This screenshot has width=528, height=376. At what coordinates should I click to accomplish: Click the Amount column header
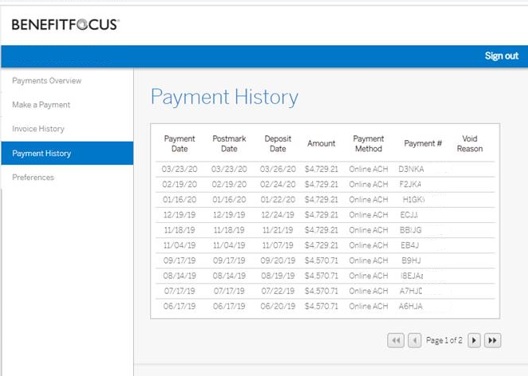[321, 143]
